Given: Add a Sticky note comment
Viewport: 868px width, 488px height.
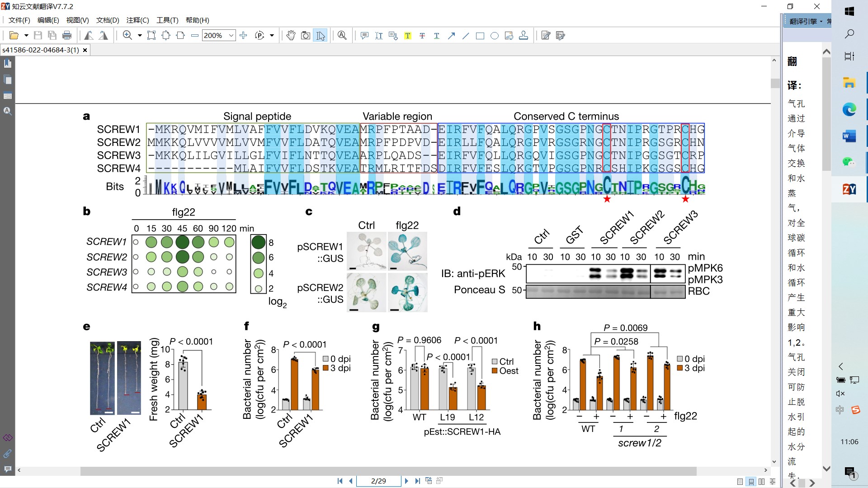Looking at the screenshot, I should point(364,36).
